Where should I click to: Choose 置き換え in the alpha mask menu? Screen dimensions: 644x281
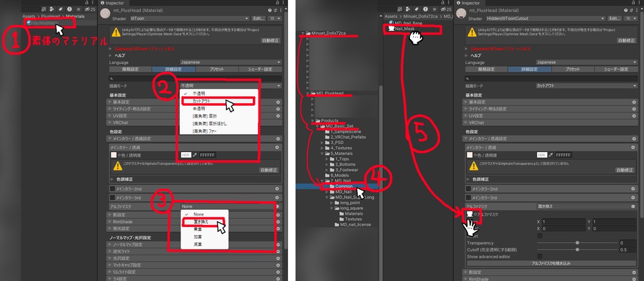pyautogui.click(x=204, y=222)
